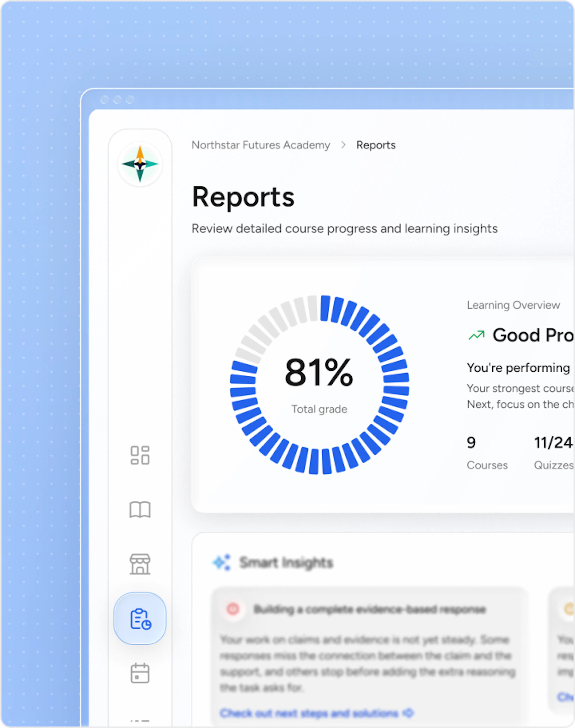Click the 9 Courses statistic

point(487,453)
